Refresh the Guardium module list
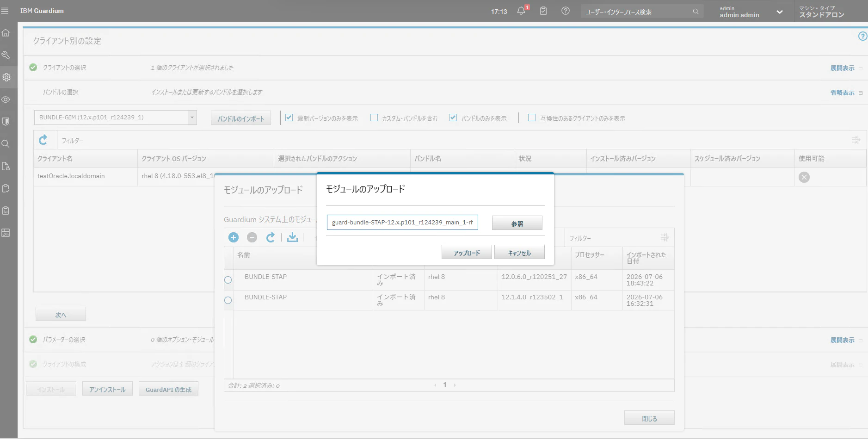Screen dimensions: 868x440 click(x=271, y=237)
